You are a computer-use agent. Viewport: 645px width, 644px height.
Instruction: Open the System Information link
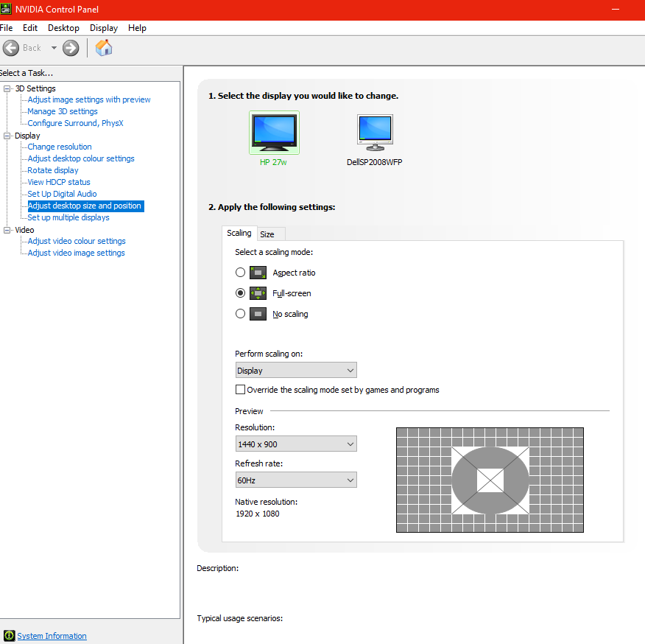pos(52,636)
